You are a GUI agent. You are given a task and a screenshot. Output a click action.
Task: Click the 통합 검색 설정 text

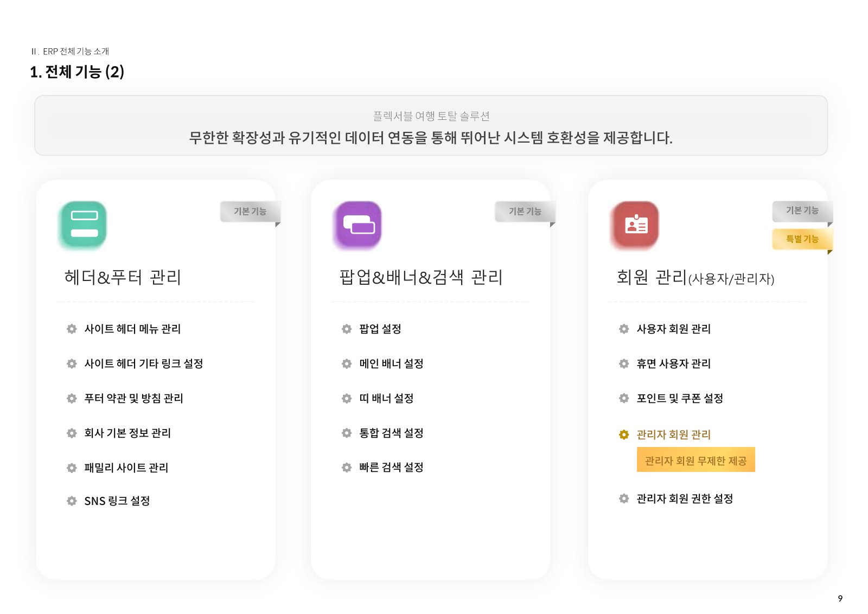pyautogui.click(x=391, y=433)
